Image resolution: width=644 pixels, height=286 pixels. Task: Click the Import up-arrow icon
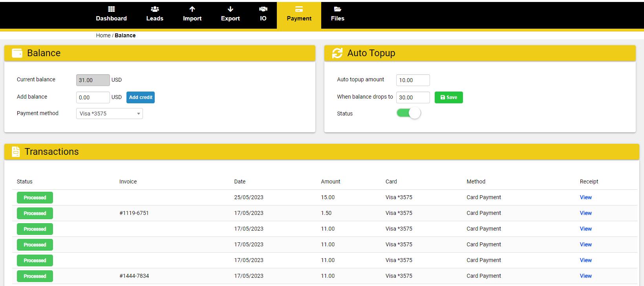click(192, 9)
